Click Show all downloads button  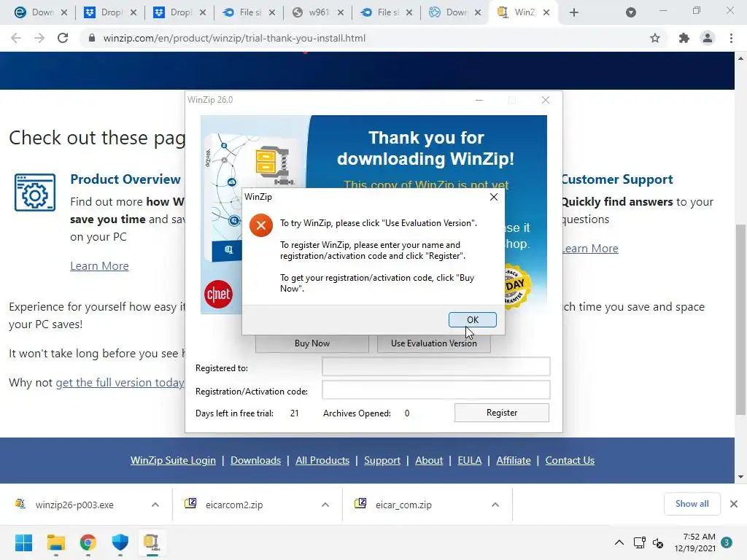click(x=692, y=504)
